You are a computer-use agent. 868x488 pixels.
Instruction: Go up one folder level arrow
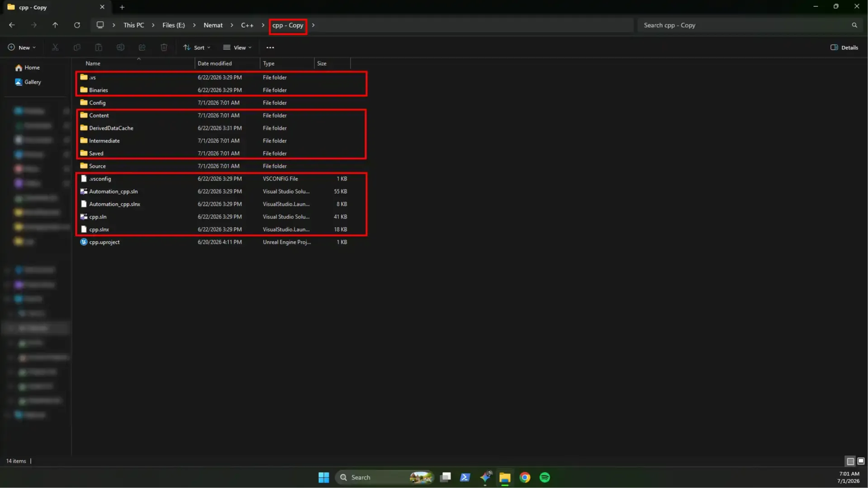click(55, 25)
